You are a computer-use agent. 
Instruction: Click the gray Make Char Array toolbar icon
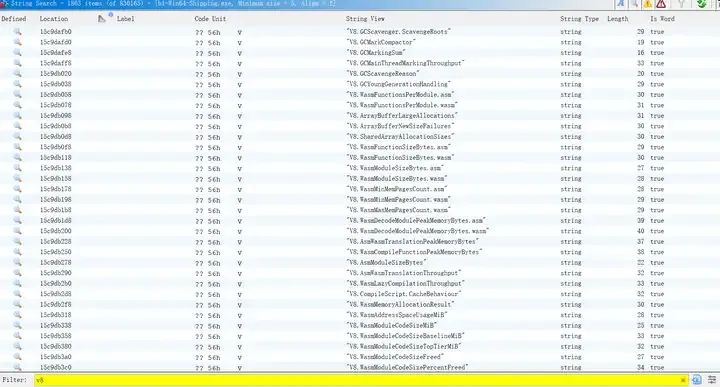tap(635, 4)
